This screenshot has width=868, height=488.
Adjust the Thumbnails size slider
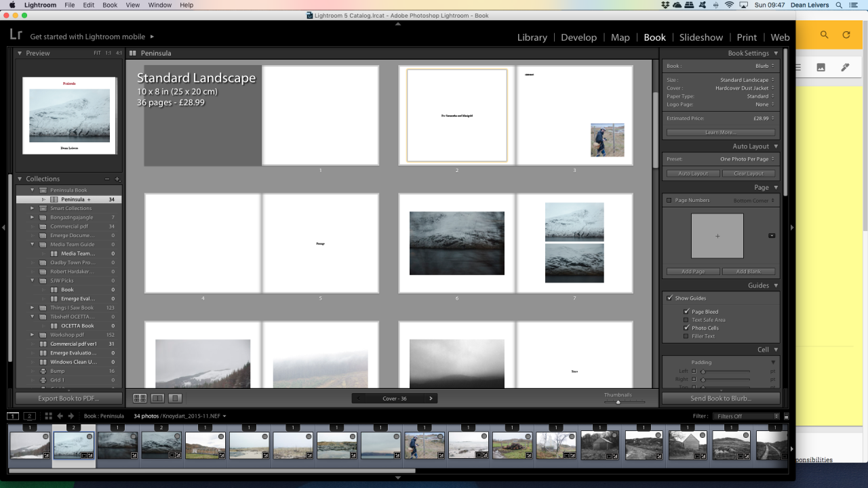tap(618, 402)
